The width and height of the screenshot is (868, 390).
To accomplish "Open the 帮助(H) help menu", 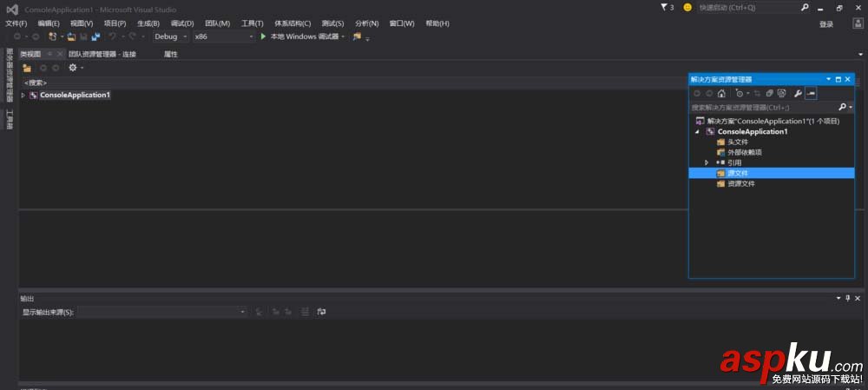I will pos(437,23).
